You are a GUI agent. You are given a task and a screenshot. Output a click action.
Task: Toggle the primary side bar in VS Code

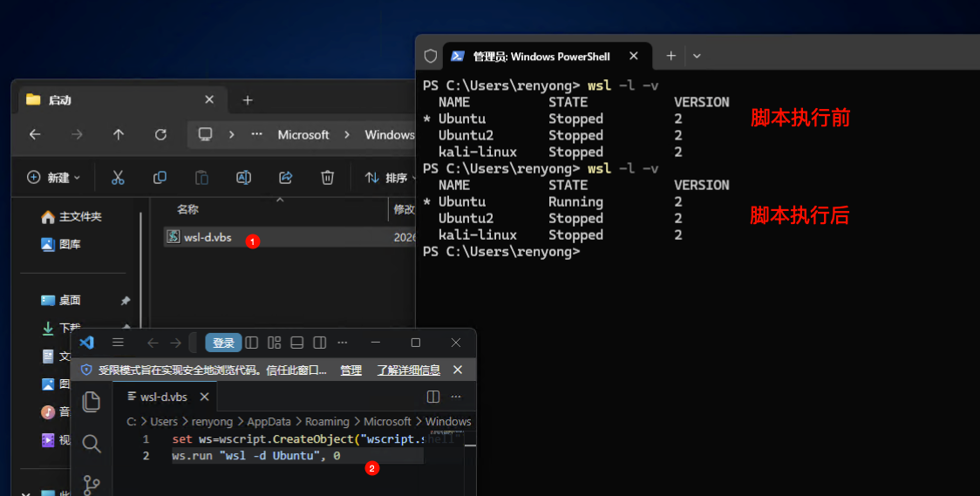[252, 343]
